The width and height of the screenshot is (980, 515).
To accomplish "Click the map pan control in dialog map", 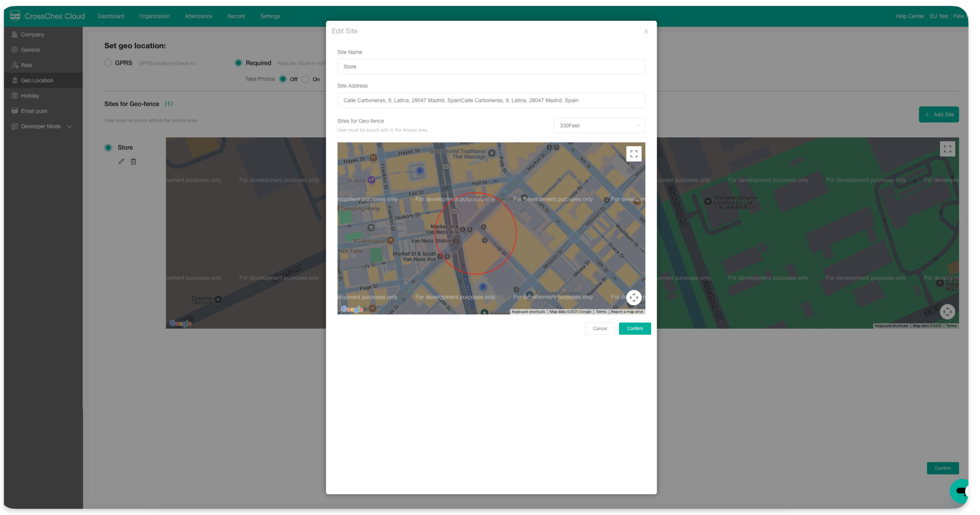I will [x=633, y=298].
